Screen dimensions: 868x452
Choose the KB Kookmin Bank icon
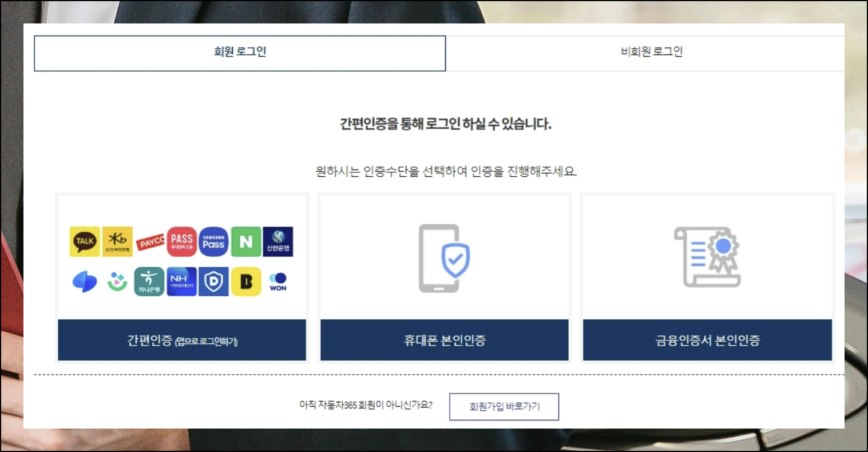(118, 241)
